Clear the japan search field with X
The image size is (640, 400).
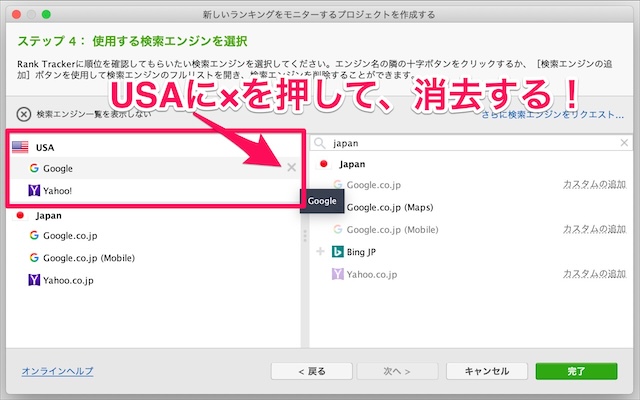point(624,143)
